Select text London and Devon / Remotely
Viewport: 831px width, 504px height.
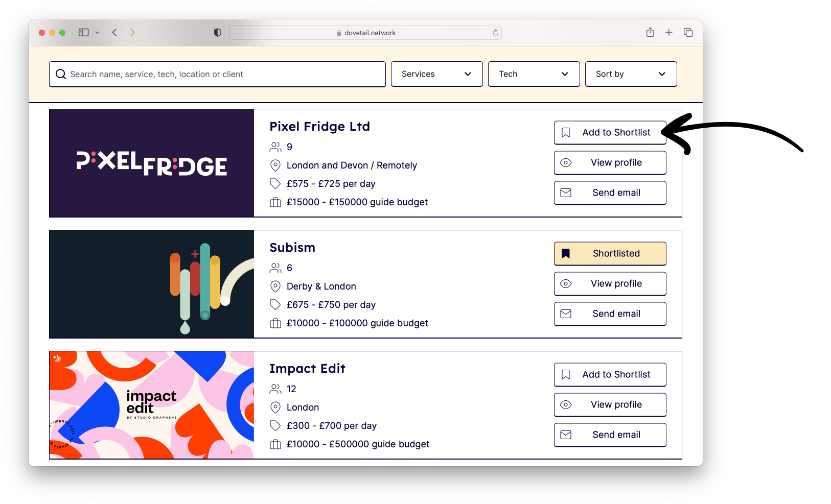click(x=352, y=165)
